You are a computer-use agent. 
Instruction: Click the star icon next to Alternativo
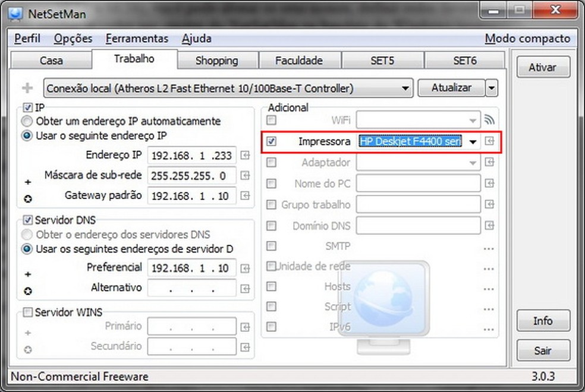pos(27,291)
